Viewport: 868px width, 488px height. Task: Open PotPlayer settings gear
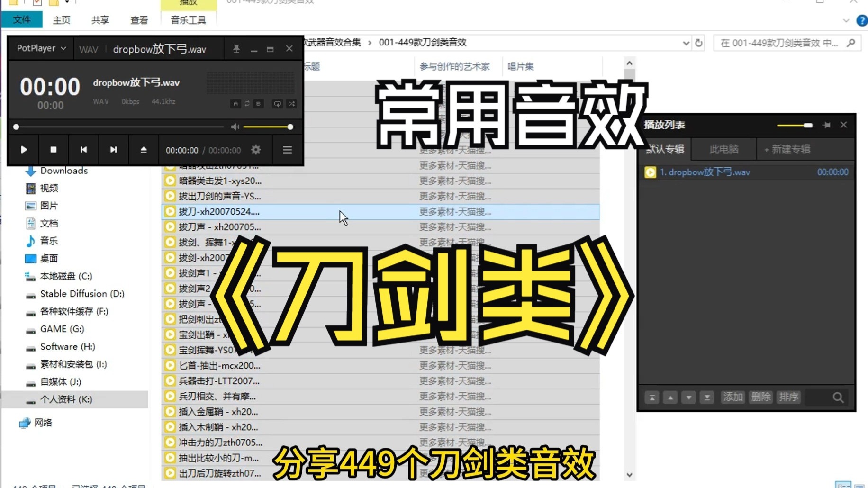pyautogui.click(x=256, y=150)
